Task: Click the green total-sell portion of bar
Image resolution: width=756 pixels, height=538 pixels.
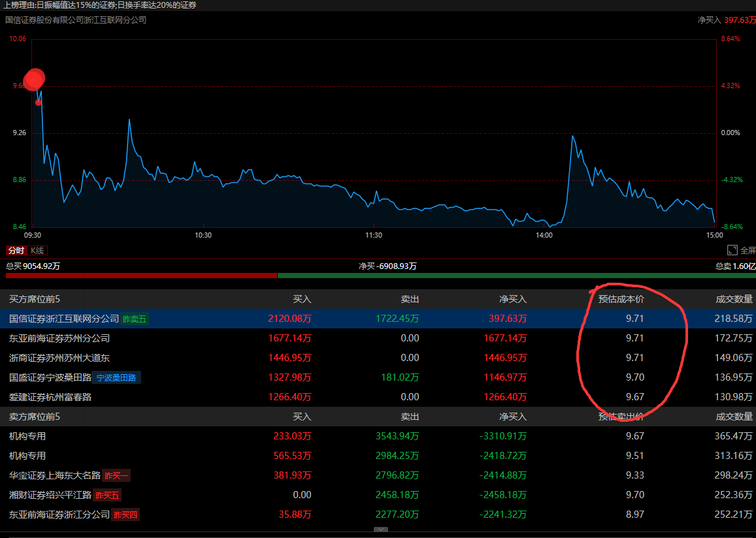Action: click(516, 276)
